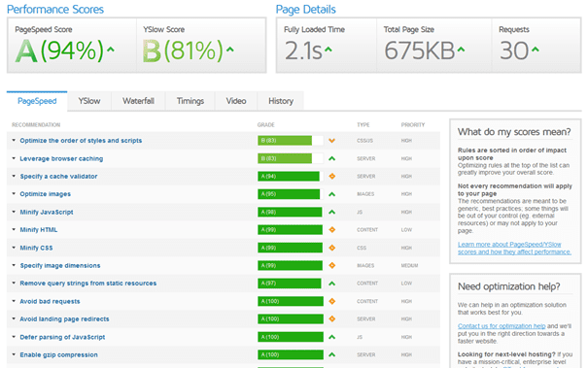Open the History tab
This screenshot has width=588, height=368.
(281, 101)
